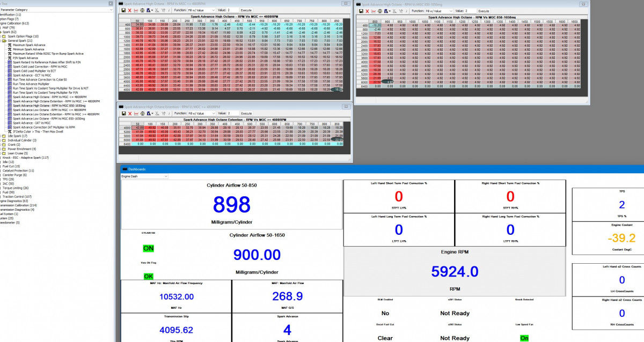
Task: Click the save floppy icon in the 850-1650mg table window
Action: [361, 10]
